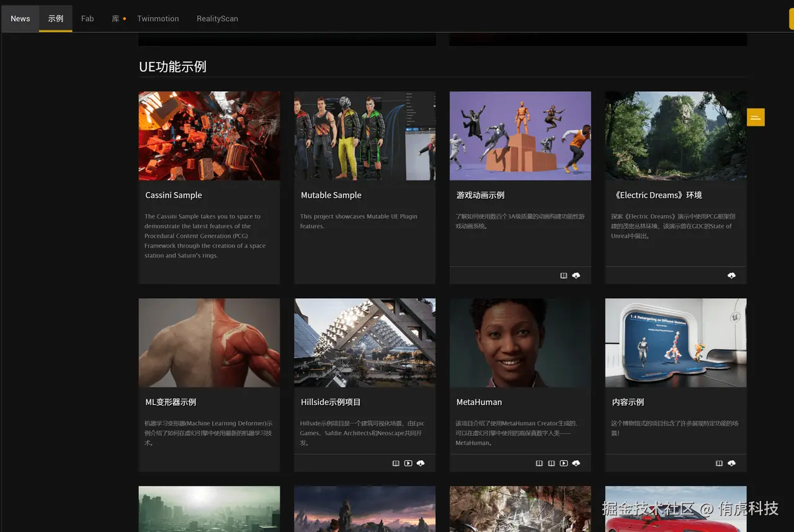
Task: Open documentation book icon on 内容示例 card
Action: click(x=719, y=463)
